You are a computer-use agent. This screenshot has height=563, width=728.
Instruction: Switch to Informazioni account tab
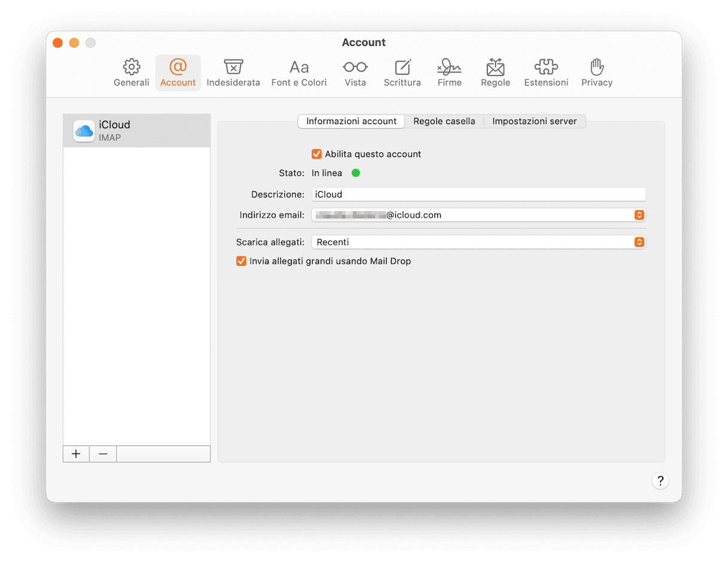(x=351, y=121)
